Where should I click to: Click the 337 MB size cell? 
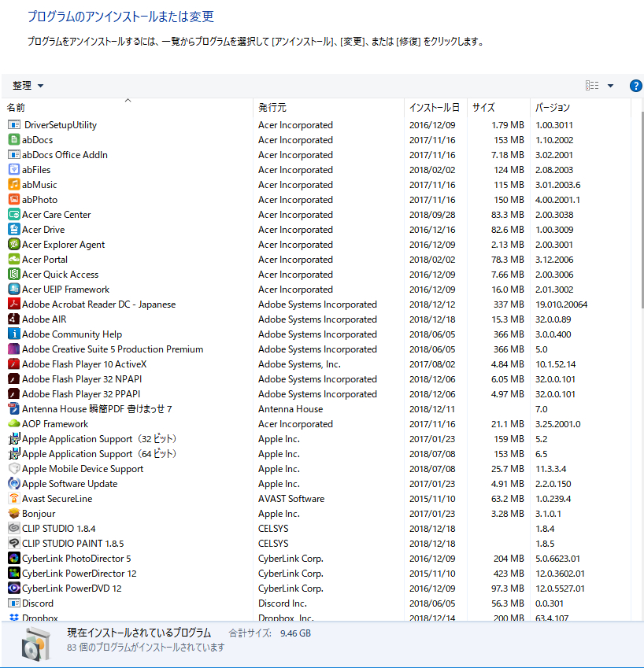click(509, 304)
